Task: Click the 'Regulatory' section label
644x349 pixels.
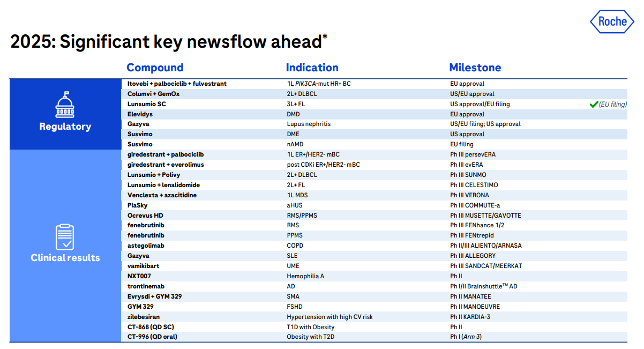Action: pos(65,127)
